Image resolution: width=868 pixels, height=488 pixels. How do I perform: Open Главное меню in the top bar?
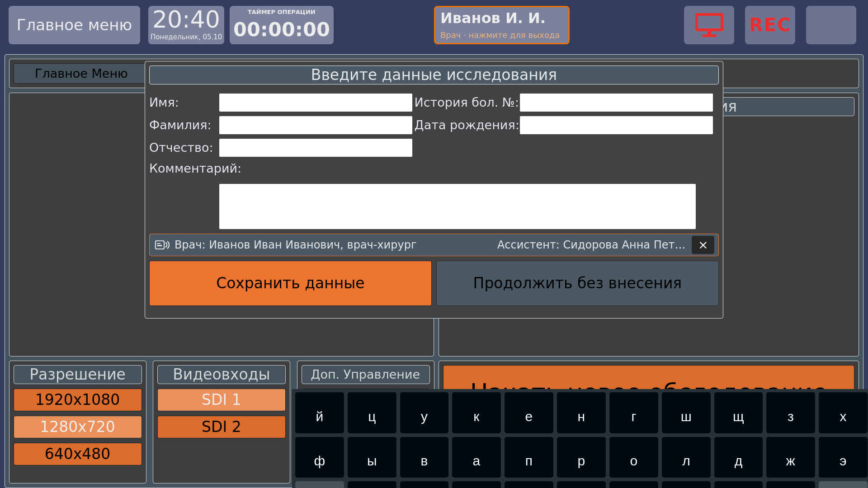pyautogui.click(x=74, y=25)
